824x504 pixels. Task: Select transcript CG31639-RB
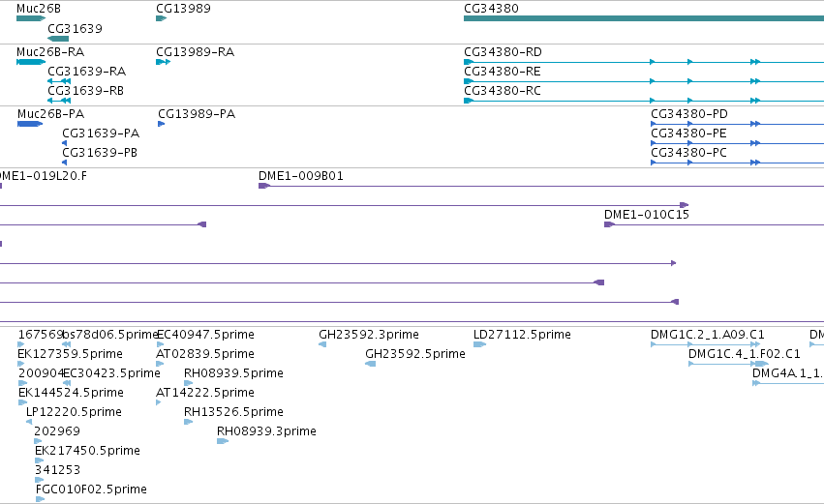pyautogui.click(x=59, y=101)
